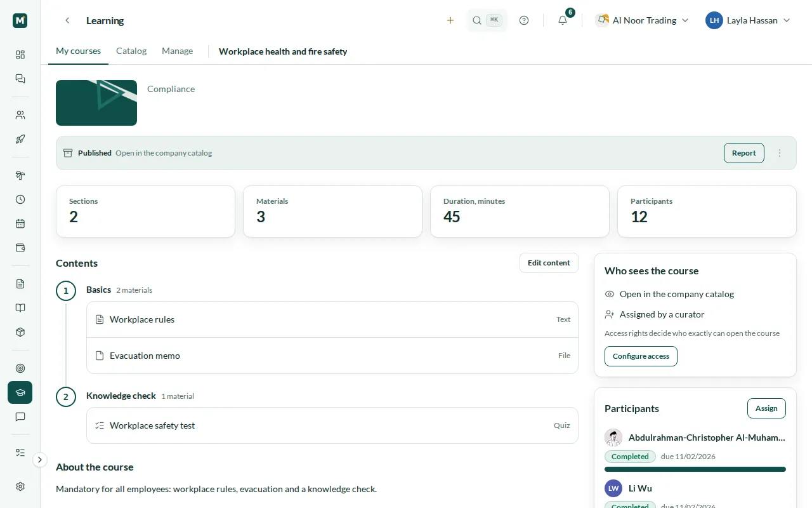The height and width of the screenshot is (508, 812).
Task: Expand the sidebar with the arrow toggle
Action: pyautogui.click(x=40, y=460)
